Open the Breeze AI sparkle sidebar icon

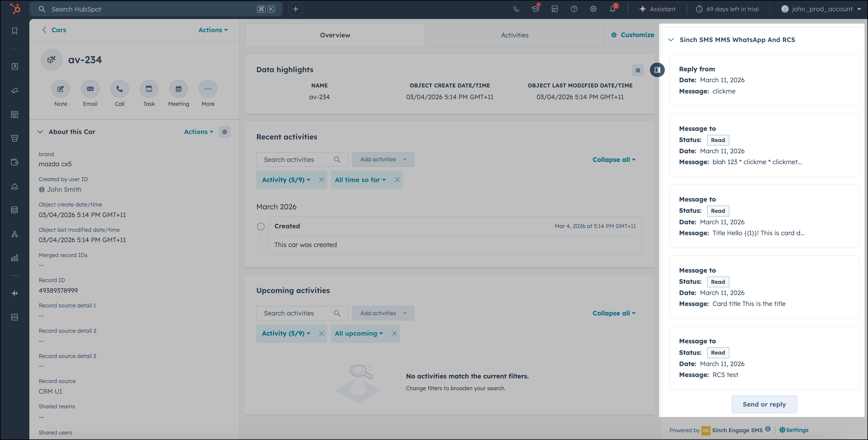coord(14,293)
